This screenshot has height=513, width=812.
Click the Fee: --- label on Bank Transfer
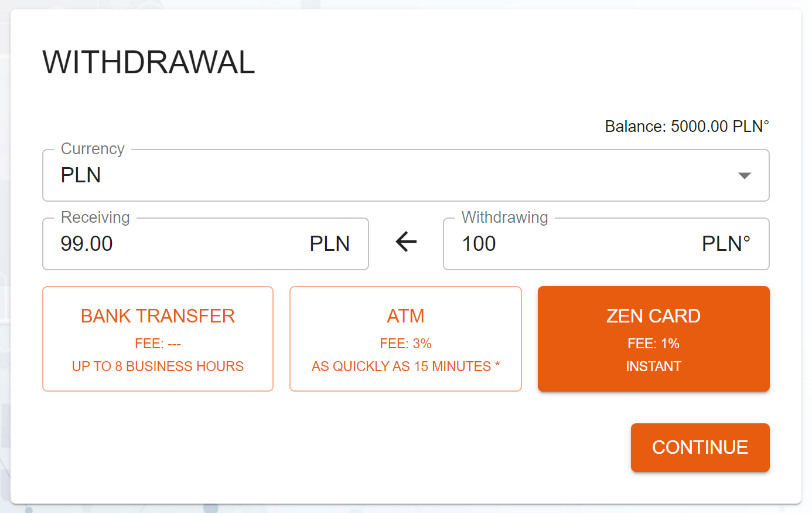coord(158,344)
